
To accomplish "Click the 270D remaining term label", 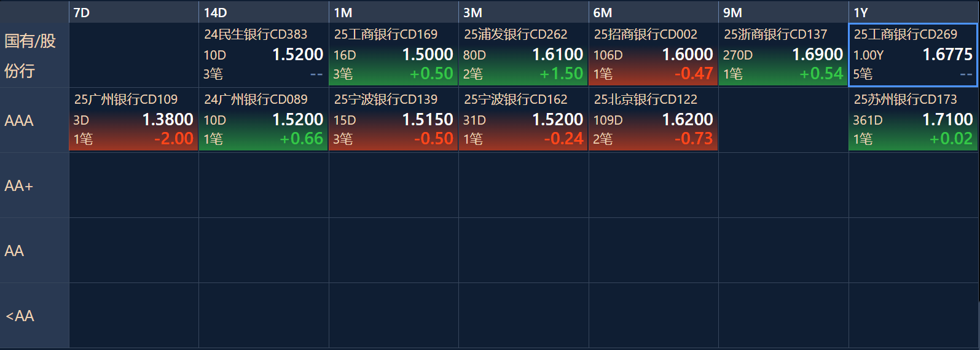I will 738,55.
